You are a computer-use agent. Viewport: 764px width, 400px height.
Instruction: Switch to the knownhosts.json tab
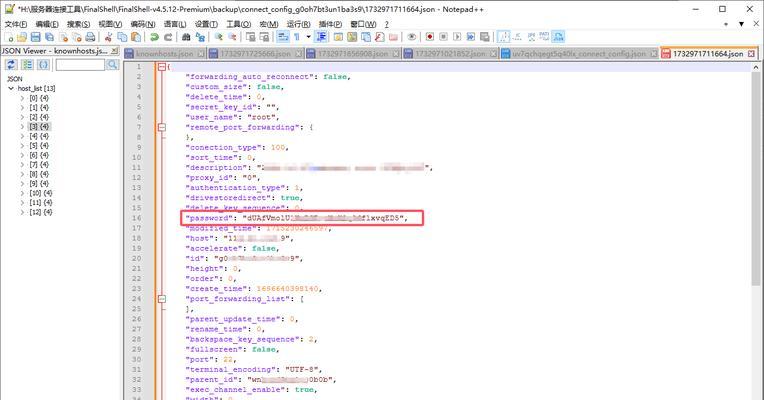pyautogui.click(x=165, y=54)
